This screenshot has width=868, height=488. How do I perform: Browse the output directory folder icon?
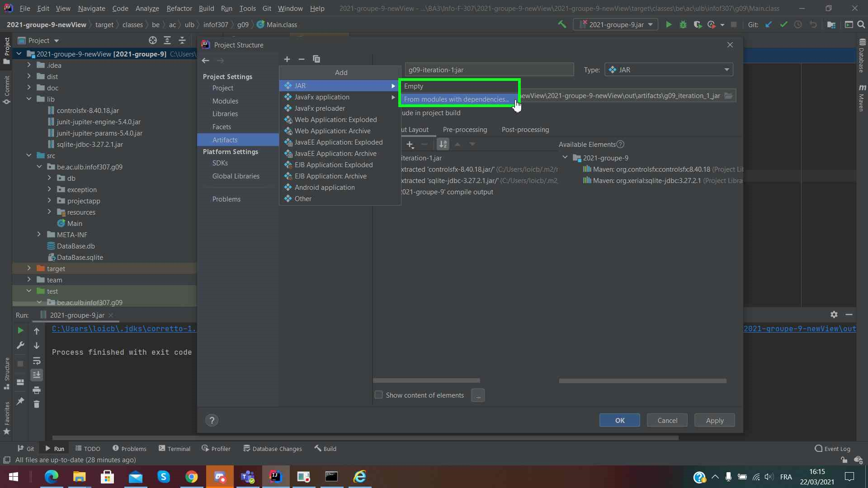click(728, 96)
